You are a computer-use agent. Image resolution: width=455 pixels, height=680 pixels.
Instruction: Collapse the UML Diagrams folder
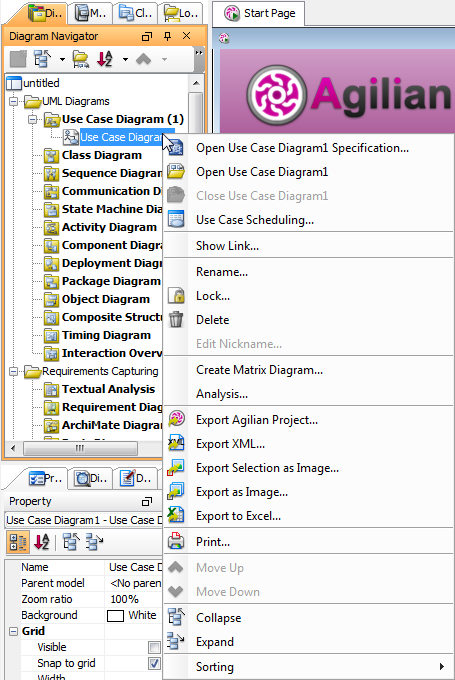[13, 101]
